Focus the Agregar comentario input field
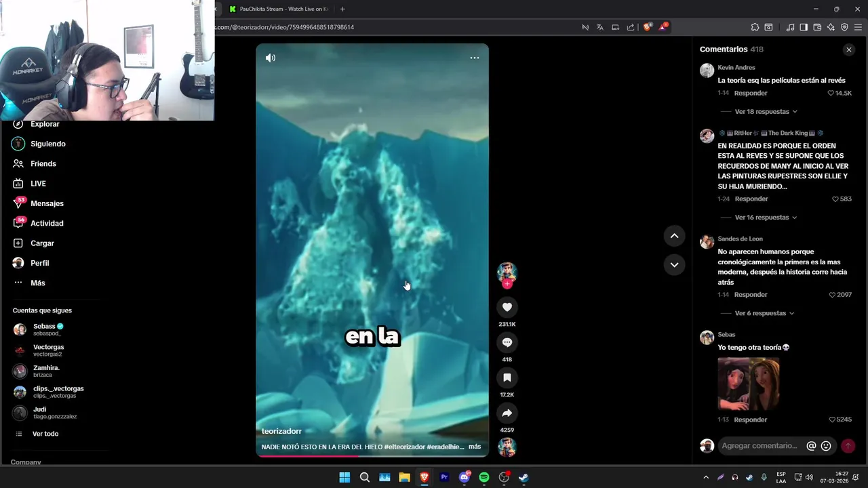868x488 pixels. (x=760, y=446)
